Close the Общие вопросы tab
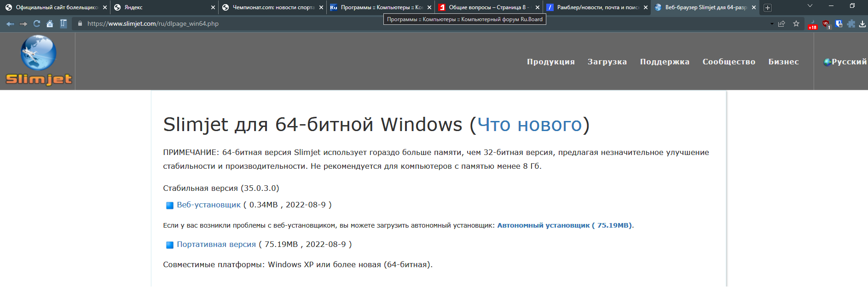Image resolution: width=868 pixels, height=298 pixels. pos(538,7)
